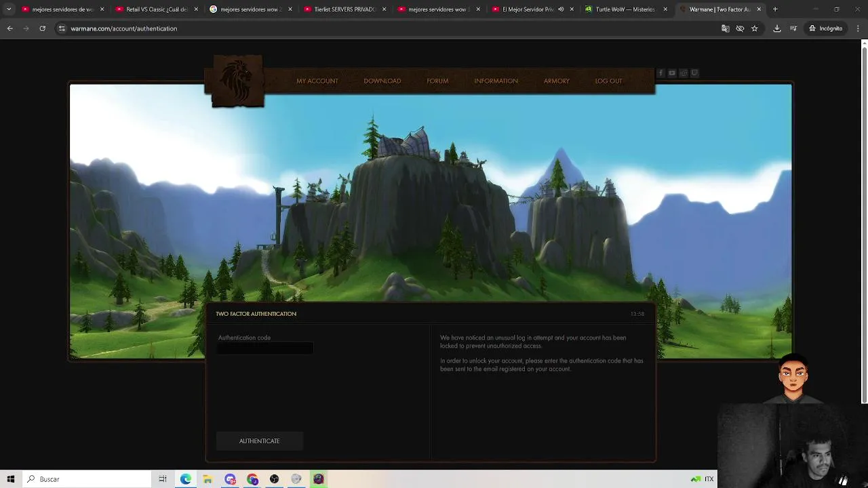Image resolution: width=868 pixels, height=488 pixels.
Task: Open third-party cookies blocked icon
Action: (x=740, y=28)
